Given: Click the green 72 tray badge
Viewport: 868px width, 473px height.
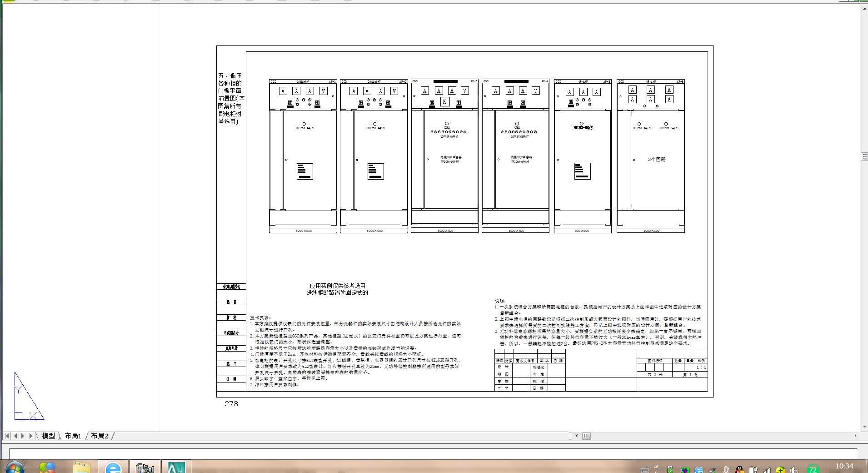Looking at the screenshot, I should pyautogui.click(x=813, y=469).
